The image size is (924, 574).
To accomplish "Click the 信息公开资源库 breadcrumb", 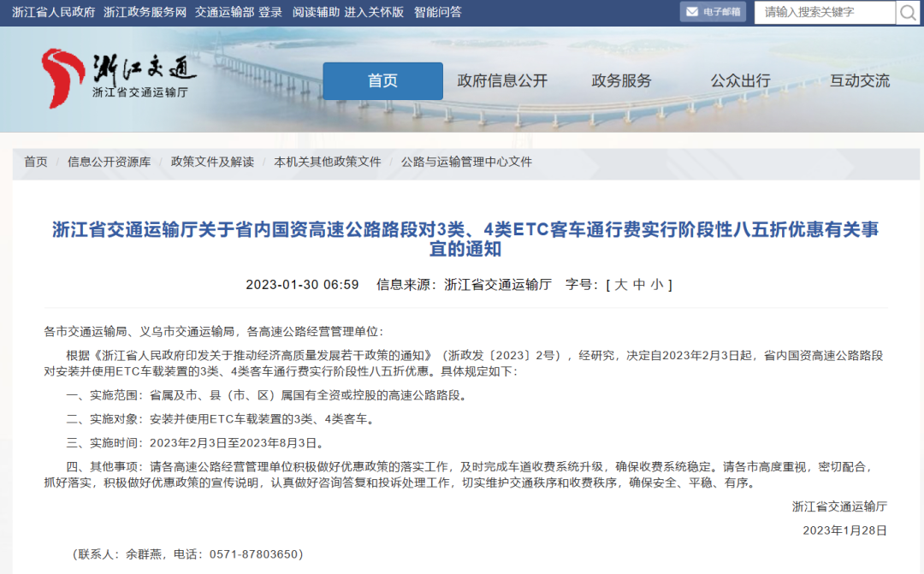I will pos(109,162).
